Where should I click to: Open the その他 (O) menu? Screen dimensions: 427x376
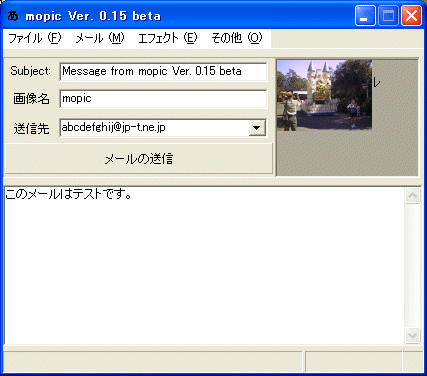click(237, 38)
